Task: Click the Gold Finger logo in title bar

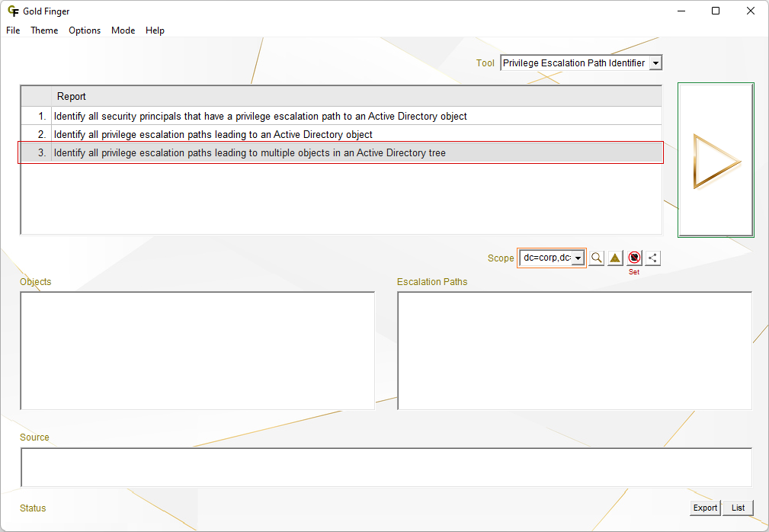Action: (13, 11)
